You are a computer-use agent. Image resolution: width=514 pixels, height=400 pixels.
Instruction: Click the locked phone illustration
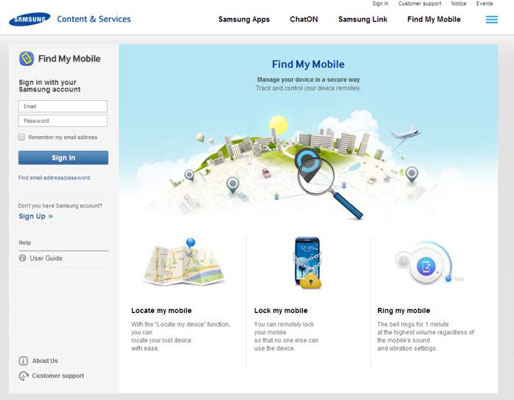tap(308, 262)
